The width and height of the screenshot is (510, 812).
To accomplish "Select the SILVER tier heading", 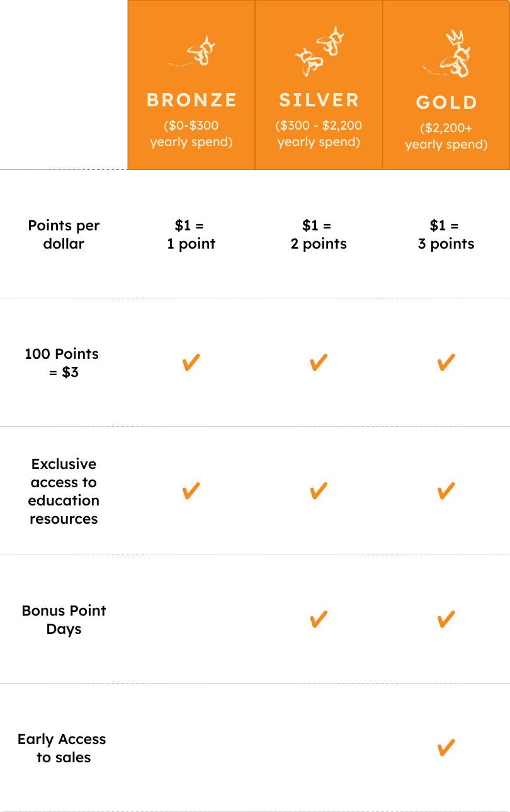I will (x=319, y=100).
